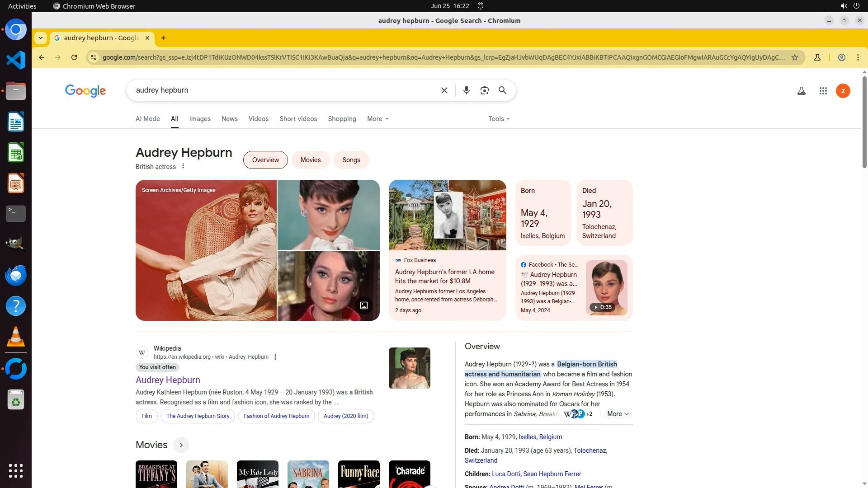Expand the More search filters dropdown
This screenshot has width=868, height=488.
tap(377, 119)
